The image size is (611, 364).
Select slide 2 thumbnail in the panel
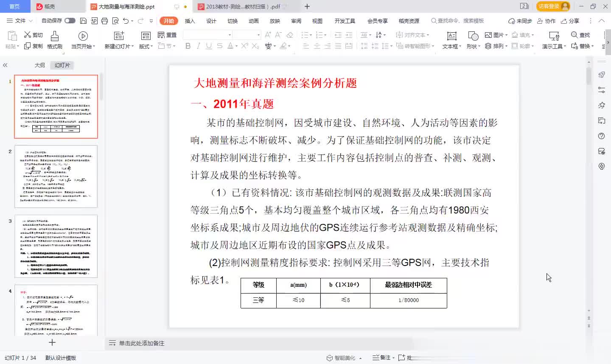point(56,176)
